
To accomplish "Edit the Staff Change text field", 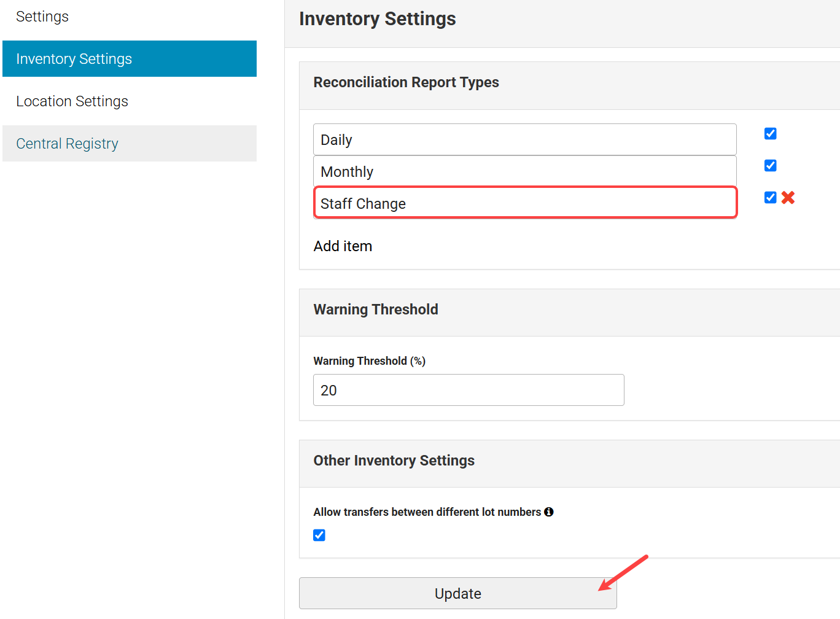I will pyautogui.click(x=524, y=203).
